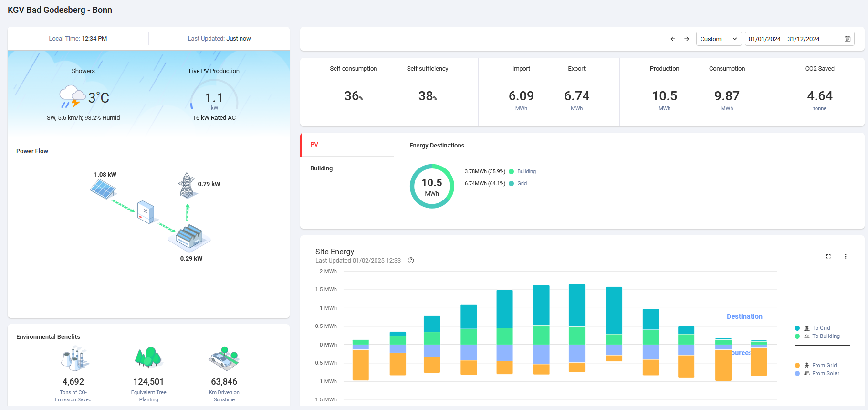Open the calendar picker icon
Image resolution: width=868 pixels, height=410 pixels.
(847, 39)
